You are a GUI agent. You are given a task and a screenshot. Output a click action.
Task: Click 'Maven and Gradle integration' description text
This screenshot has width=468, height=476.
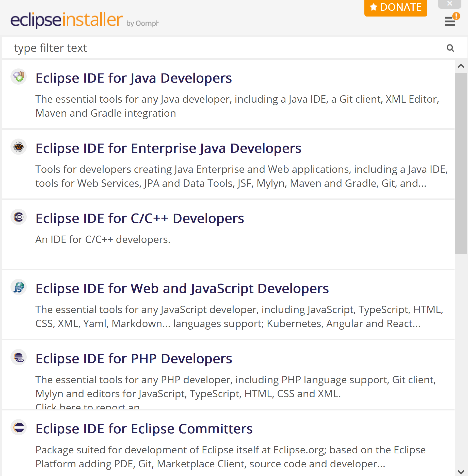pyautogui.click(x=106, y=113)
